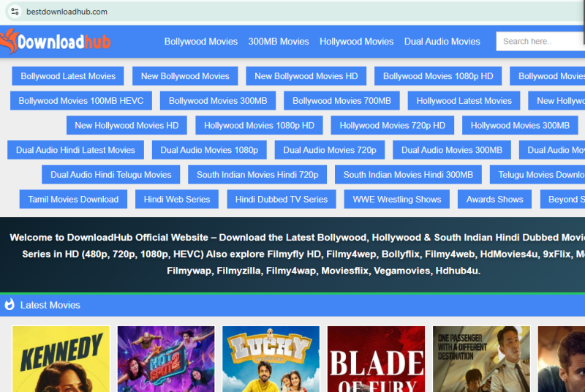585x392 pixels.
Task: View Awards Shows category
Action: coord(495,199)
